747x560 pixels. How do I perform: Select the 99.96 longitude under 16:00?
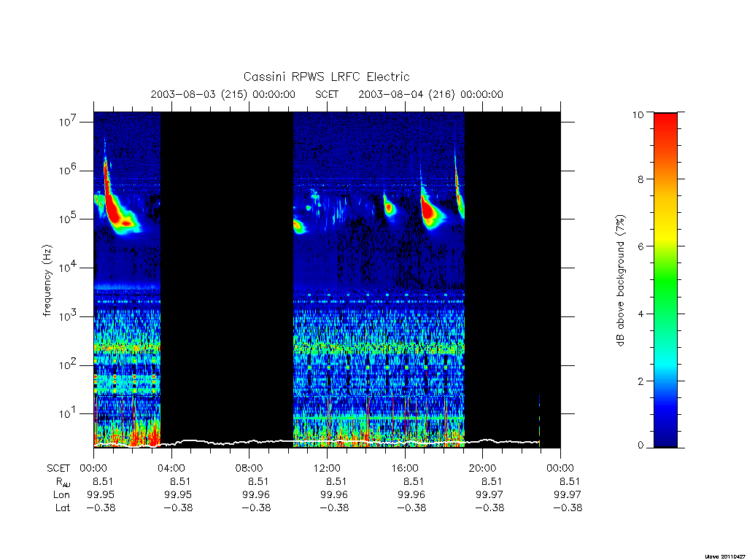pos(411,495)
